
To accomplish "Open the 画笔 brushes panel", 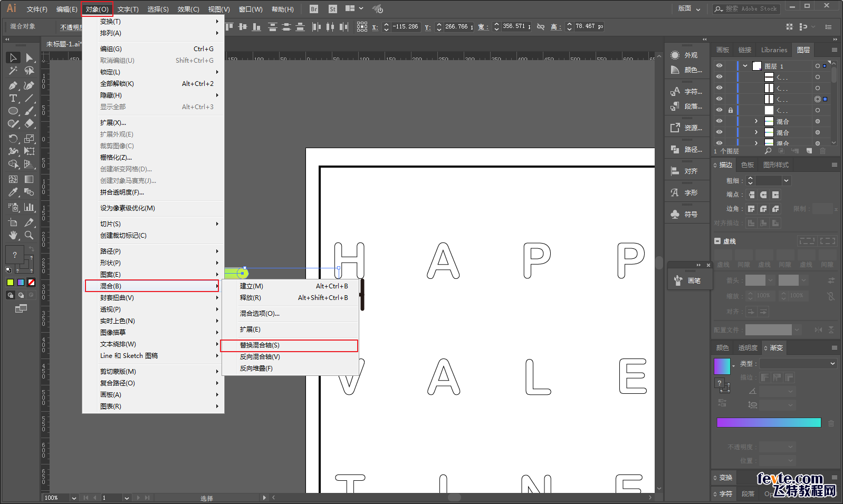I will point(689,280).
